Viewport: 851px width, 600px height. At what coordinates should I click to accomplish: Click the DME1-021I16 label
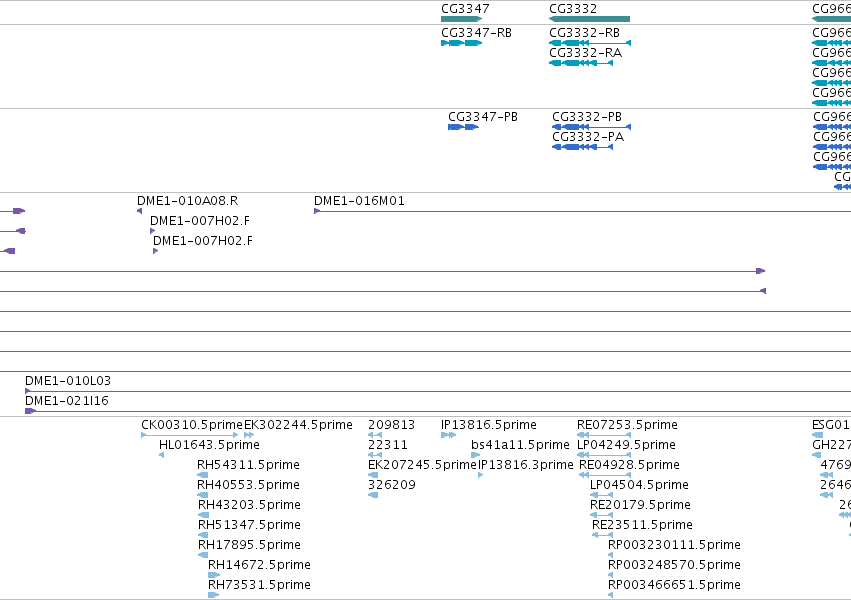67,401
